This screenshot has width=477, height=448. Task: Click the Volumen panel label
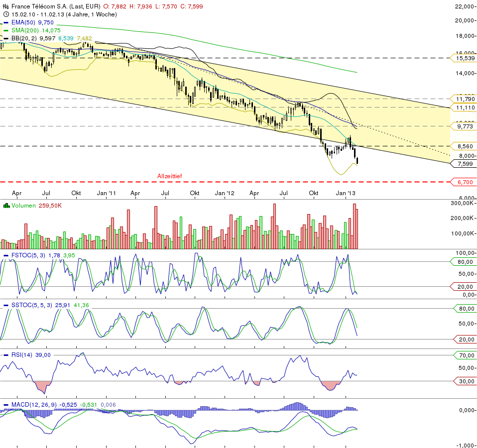click(x=23, y=206)
